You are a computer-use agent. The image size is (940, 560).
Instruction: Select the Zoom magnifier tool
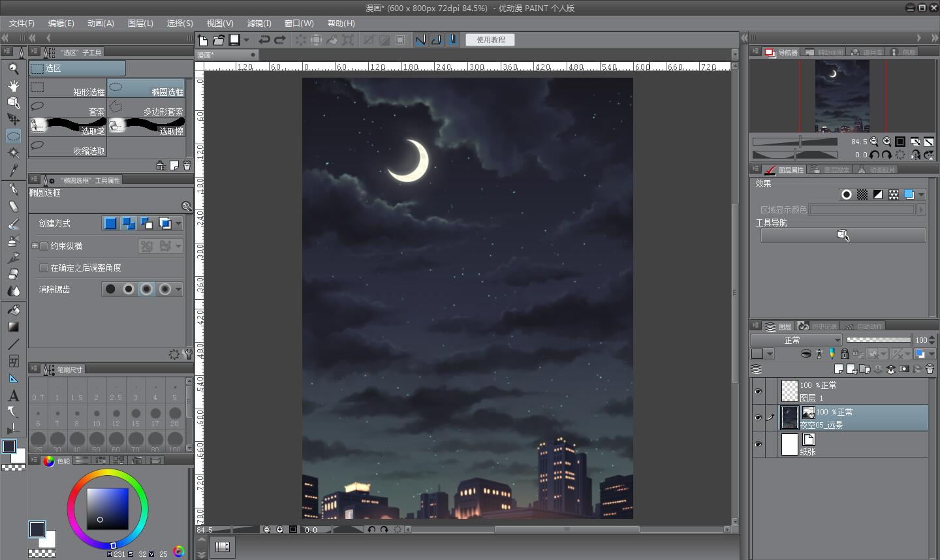[13, 69]
